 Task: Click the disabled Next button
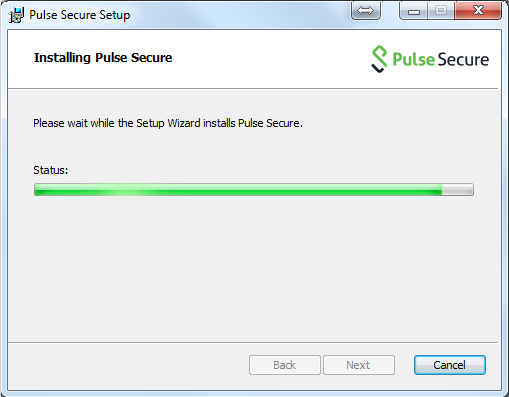359,365
